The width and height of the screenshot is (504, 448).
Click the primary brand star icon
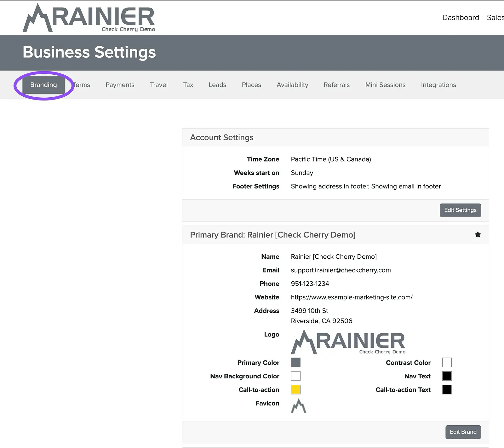tap(478, 234)
